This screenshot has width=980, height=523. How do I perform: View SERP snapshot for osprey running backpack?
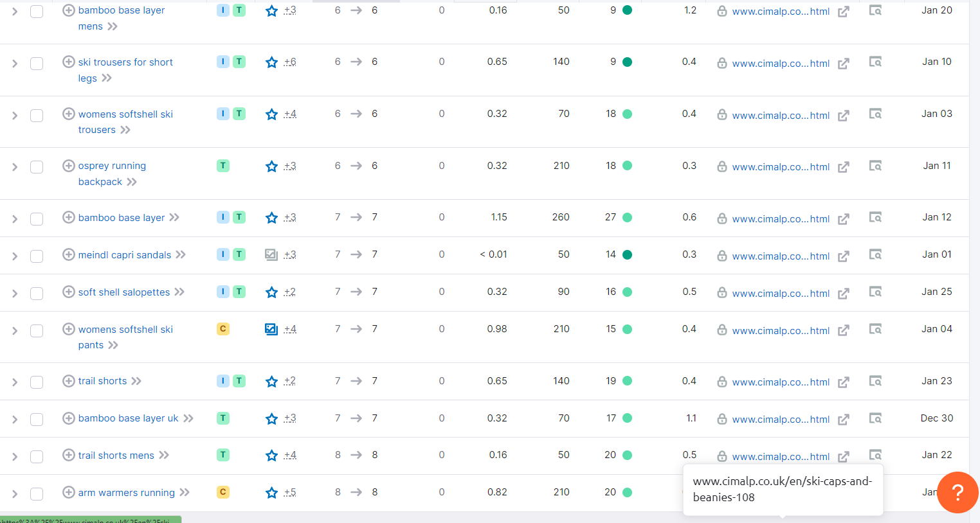(875, 166)
